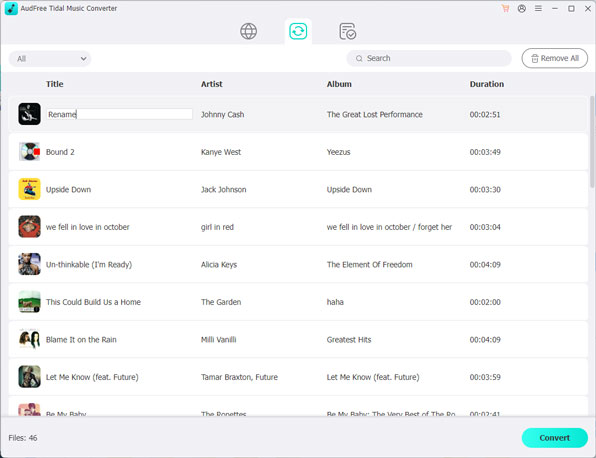Click the trash icon in Remove All

[534, 59]
